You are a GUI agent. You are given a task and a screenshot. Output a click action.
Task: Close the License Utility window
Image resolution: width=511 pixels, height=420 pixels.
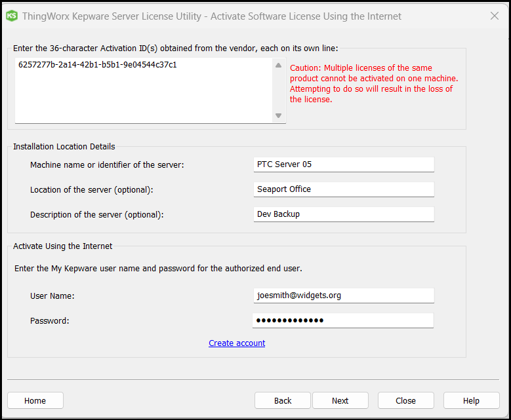495,16
